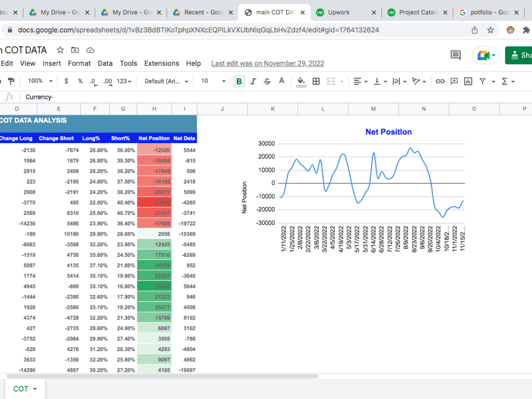Click the formula bar input
The height and width of the screenshot is (399, 532).
click(x=275, y=97)
